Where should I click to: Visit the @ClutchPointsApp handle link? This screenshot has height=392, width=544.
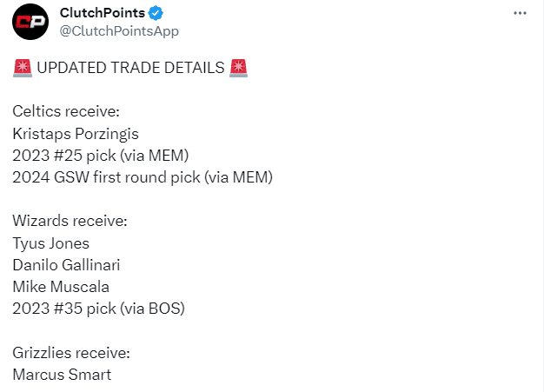click(119, 31)
